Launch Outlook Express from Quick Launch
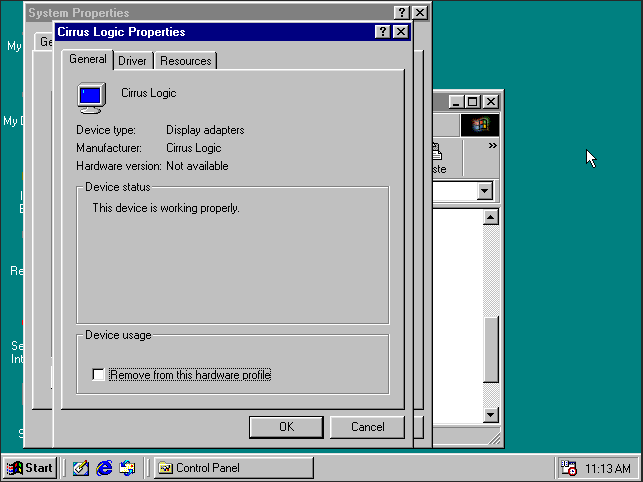The height and width of the screenshot is (482, 643). coord(127,468)
